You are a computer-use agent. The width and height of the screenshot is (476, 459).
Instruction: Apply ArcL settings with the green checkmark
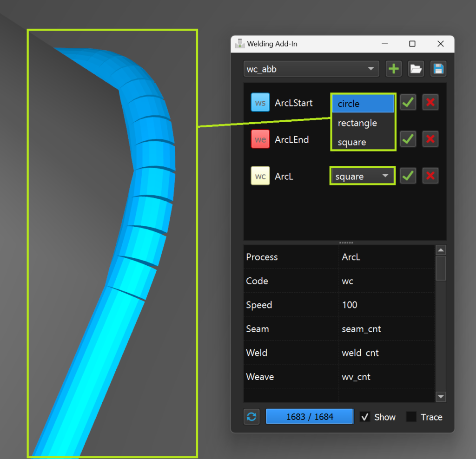408,176
